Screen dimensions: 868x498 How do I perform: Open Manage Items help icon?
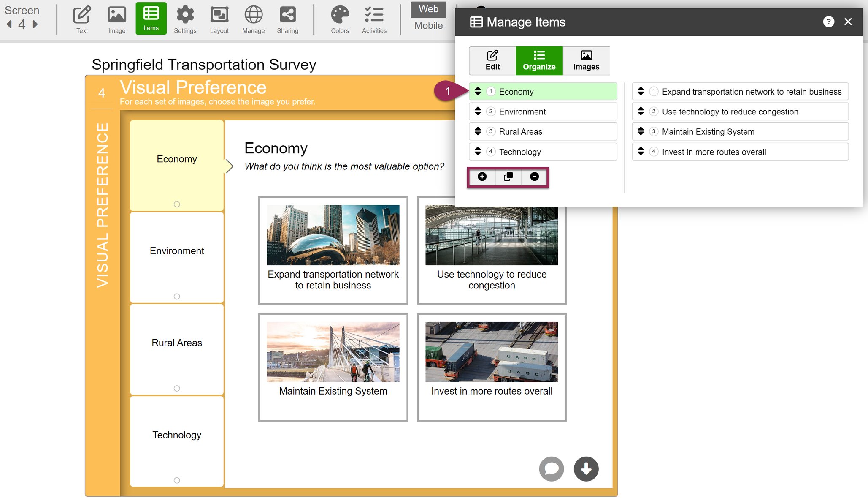click(828, 22)
